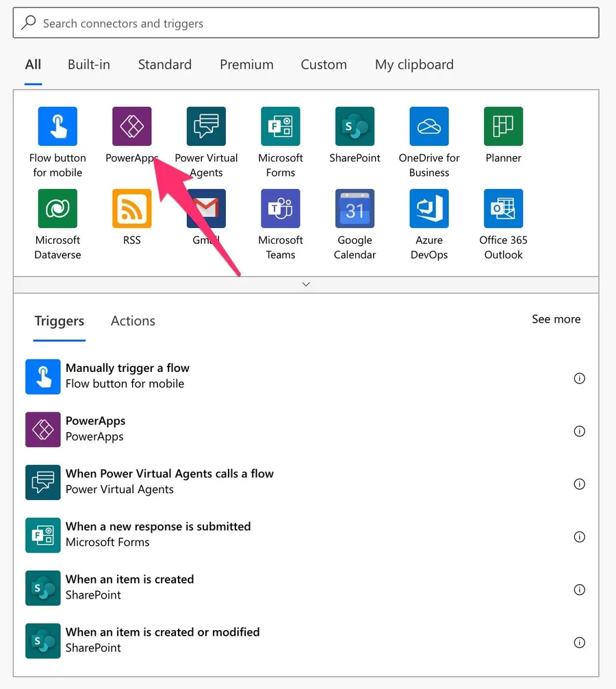The image size is (616, 689).
Task: Choose the RSS connector icon
Action: pos(131,209)
